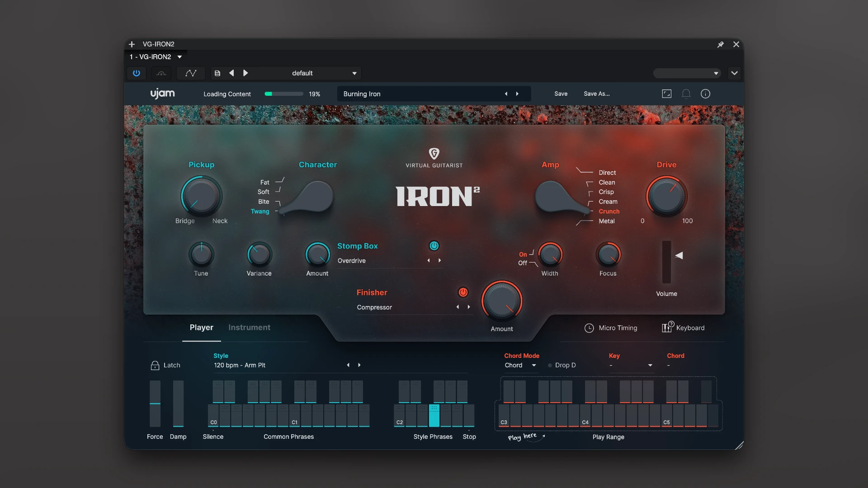Select the Fat character setting
868x488 pixels.
[x=264, y=183]
